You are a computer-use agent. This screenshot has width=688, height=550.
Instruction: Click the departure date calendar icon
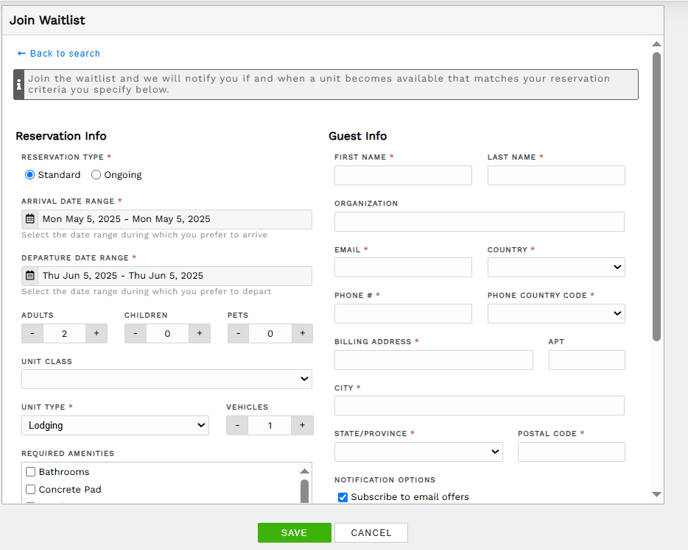30,275
